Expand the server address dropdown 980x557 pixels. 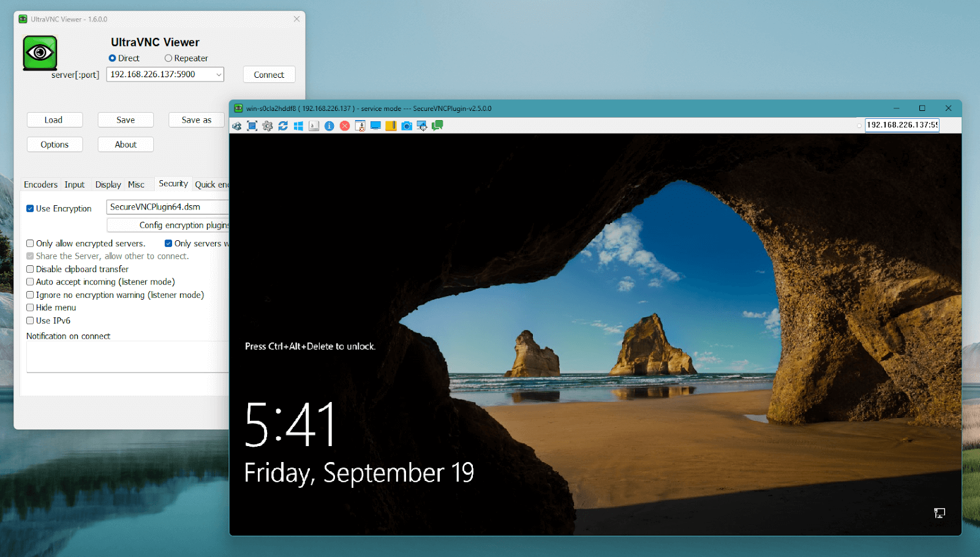pyautogui.click(x=219, y=75)
